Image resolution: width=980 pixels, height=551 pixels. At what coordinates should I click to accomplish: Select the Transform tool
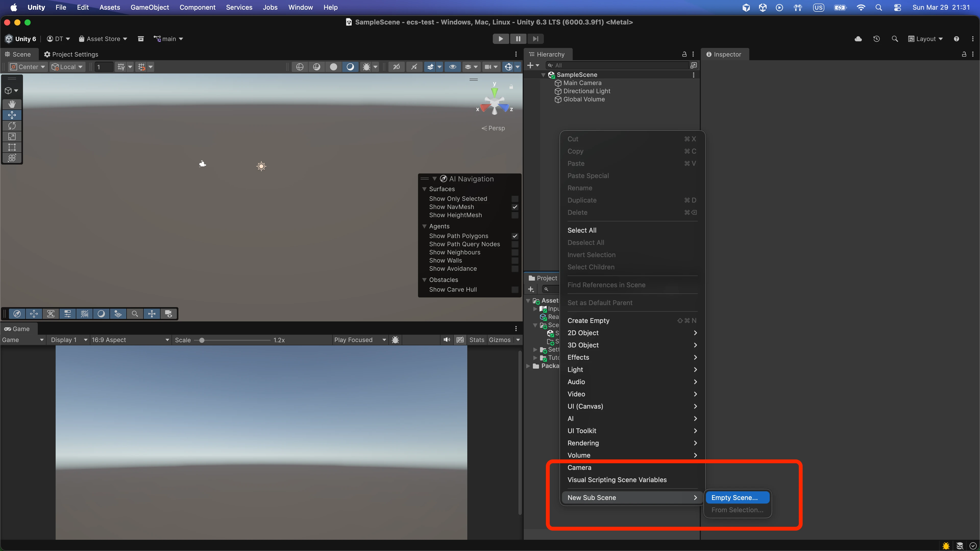(x=12, y=158)
